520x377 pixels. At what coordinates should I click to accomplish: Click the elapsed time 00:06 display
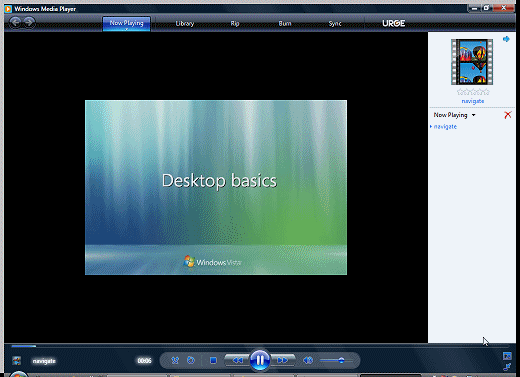click(x=144, y=361)
